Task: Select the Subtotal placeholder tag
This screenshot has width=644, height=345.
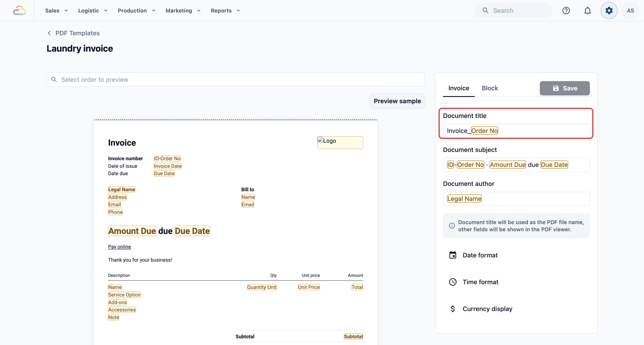Action: coord(353,336)
